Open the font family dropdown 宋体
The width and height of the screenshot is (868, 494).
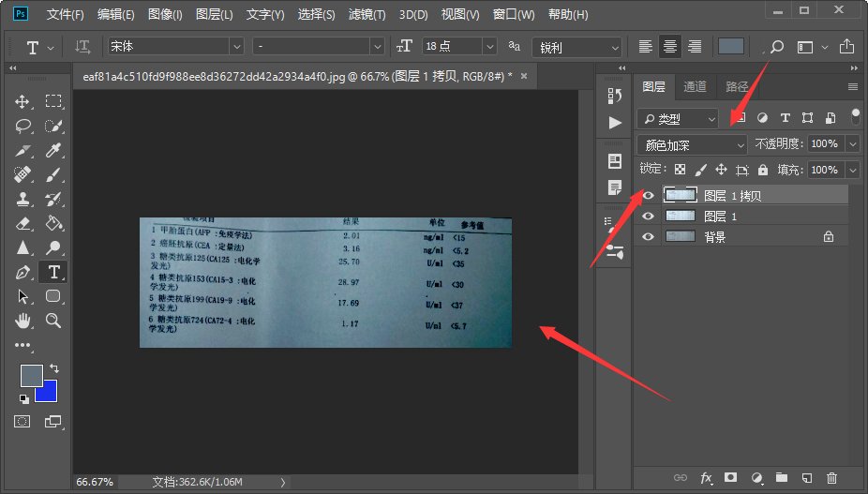pyautogui.click(x=236, y=47)
